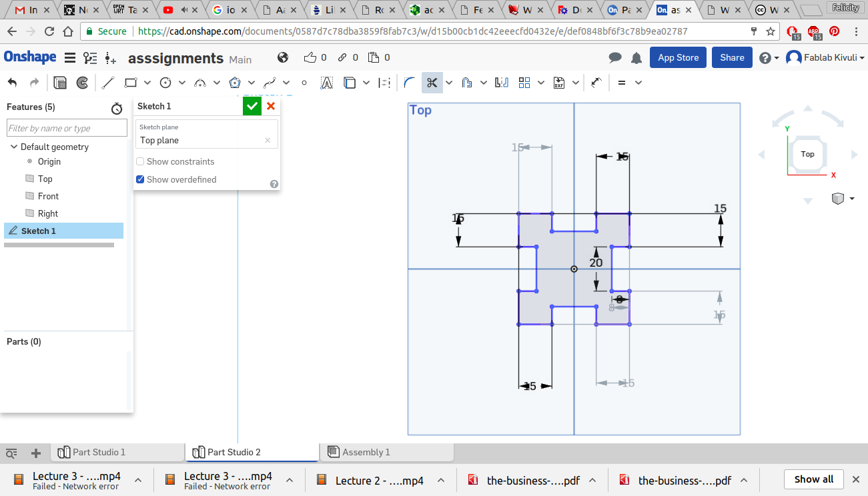Toggle the Show constraints checkbox
The height and width of the screenshot is (496, 868).
click(x=140, y=162)
